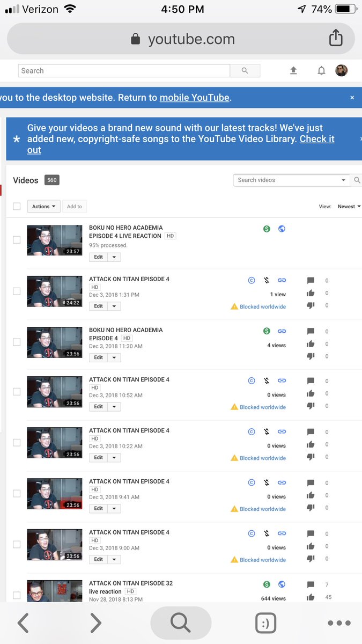The image size is (362, 644).
Task: Expand Edit arrow on 10:52 AM video
Action: point(114,406)
